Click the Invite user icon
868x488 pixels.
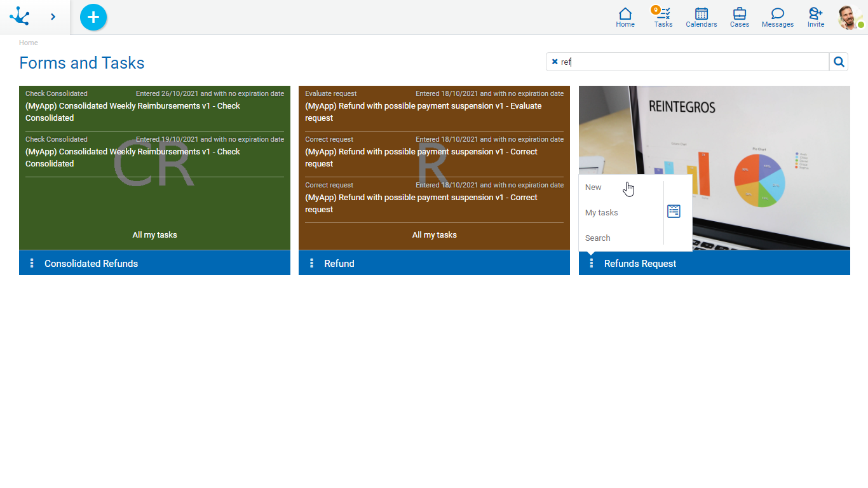[815, 17]
